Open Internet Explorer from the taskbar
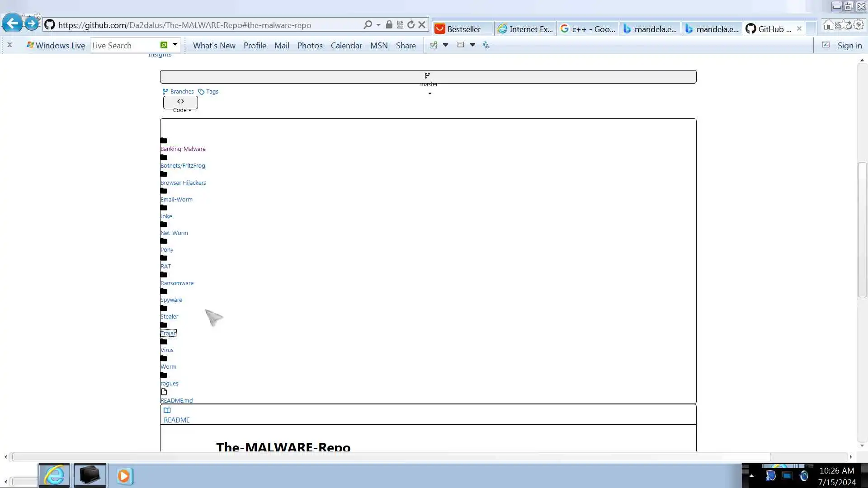Image resolution: width=868 pixels, height=488 pixels. (54, 475)
